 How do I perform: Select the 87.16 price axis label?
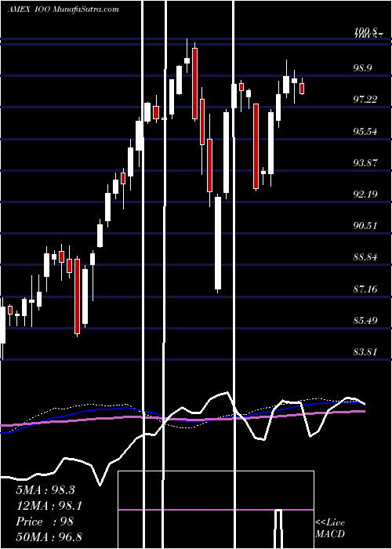point(365,289)
